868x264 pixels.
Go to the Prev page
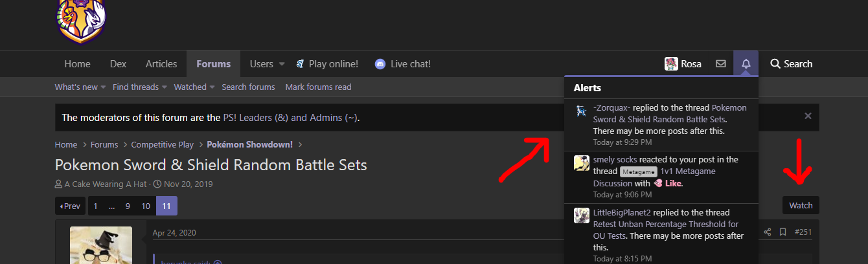click(x=70, y=206)
